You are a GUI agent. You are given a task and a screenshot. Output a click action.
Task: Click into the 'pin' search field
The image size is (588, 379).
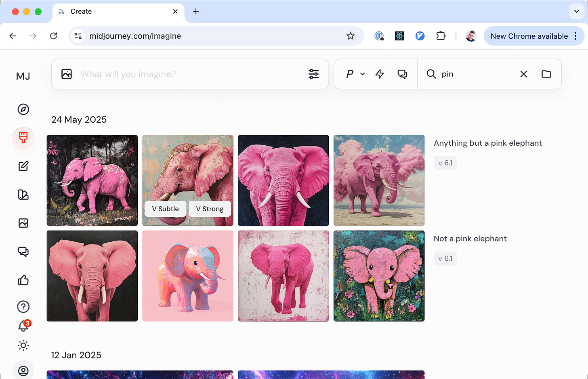pyautogui.click(x=477, y=74)
